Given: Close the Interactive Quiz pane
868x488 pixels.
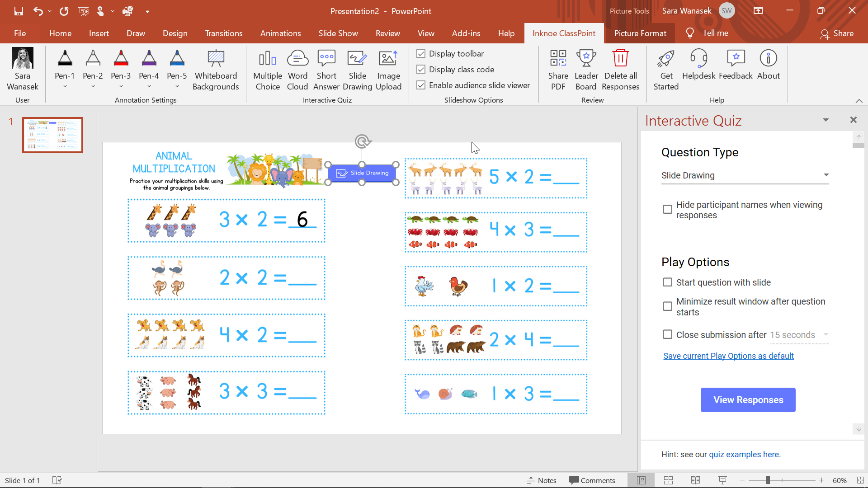Looking at the screenshot, I should click(854, 120).
